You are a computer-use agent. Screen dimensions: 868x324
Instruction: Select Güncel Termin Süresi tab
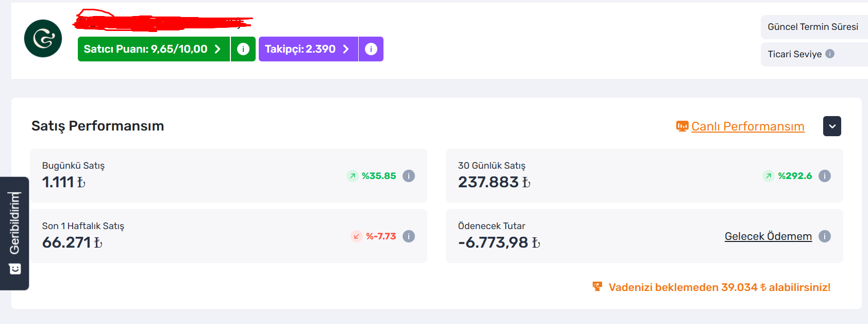(x=814, y=27)
